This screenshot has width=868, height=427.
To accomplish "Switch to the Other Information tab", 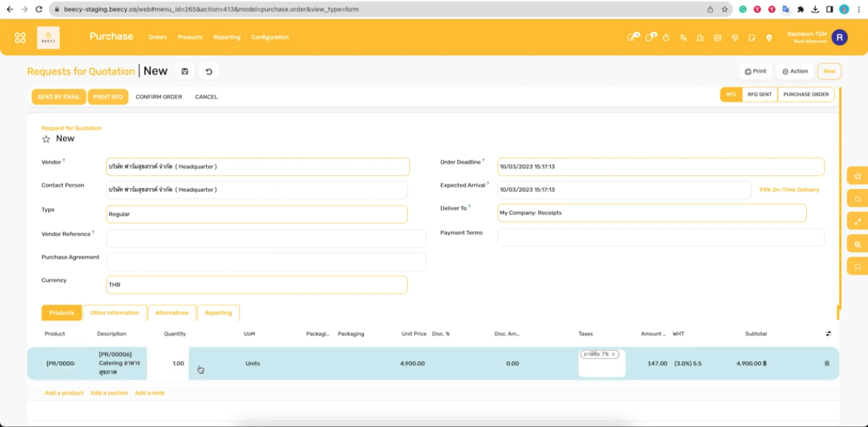I will coord(115,312).
